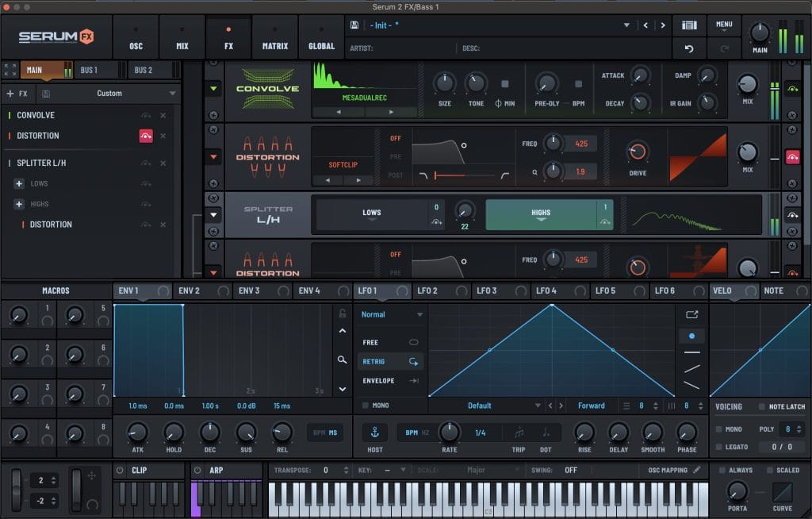Click the ENV 1 up chevron

tap(343, 331)
